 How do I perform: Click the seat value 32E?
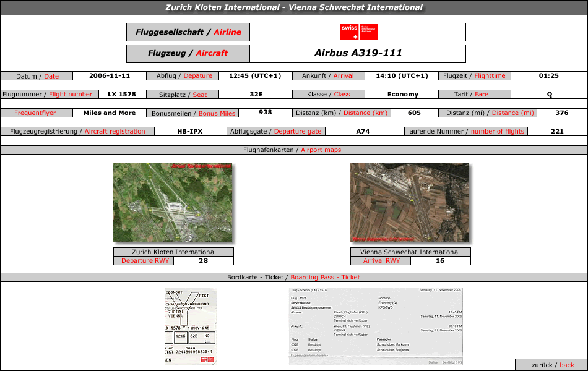[x=256, y=95]
